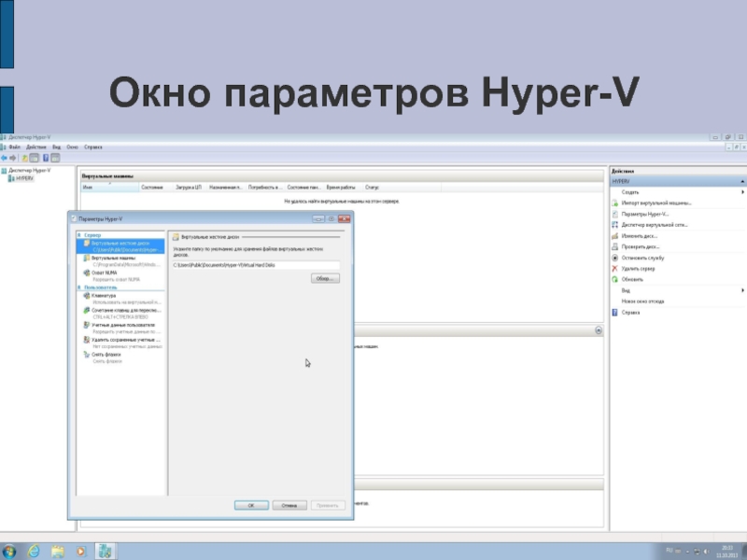Select the NUMA spanning settings item
Viewport: 747px width, 560px height.
point(104,273)
